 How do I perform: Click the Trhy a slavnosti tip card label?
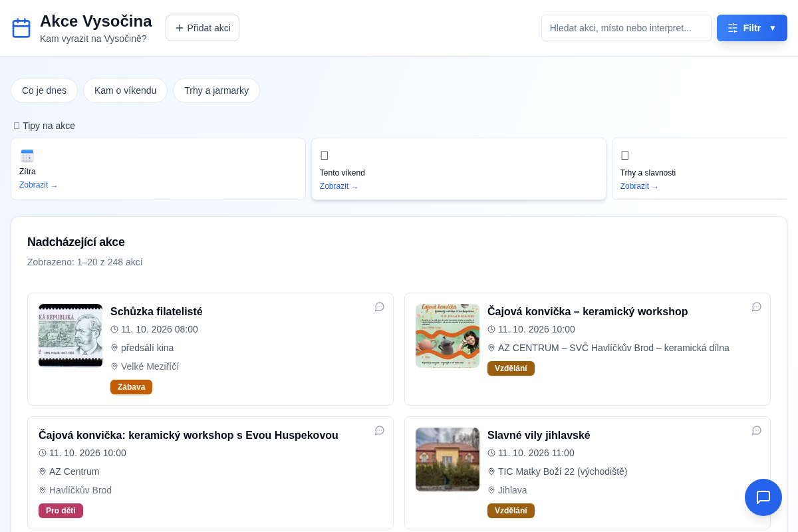coord(648,173)
